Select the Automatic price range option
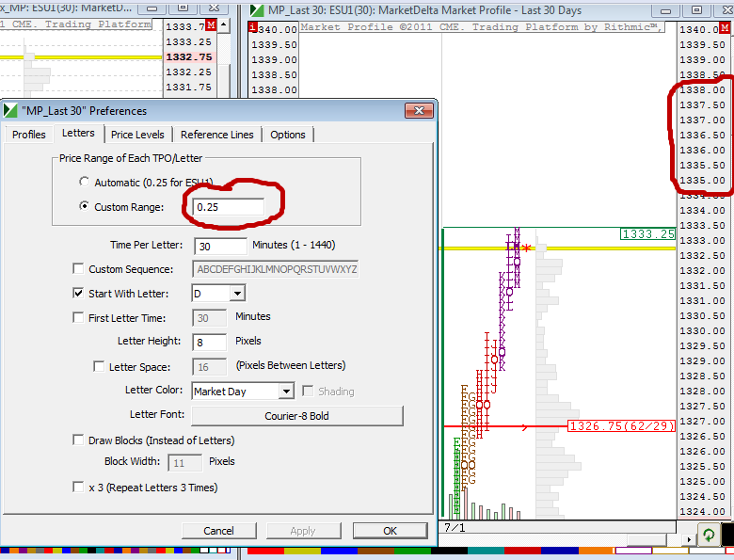 [x=86, y=182]
